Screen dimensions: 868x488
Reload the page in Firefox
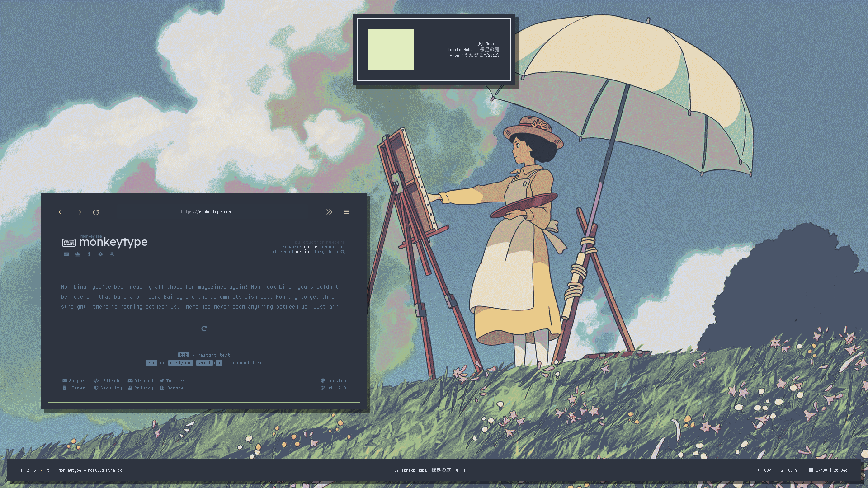pyautogui.click(x=96, y=212)
